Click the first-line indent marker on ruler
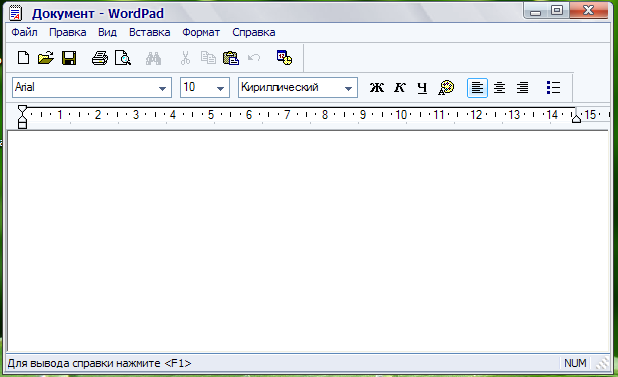The width and height of the screenshot is (618, 377). [x=22, y=109]
